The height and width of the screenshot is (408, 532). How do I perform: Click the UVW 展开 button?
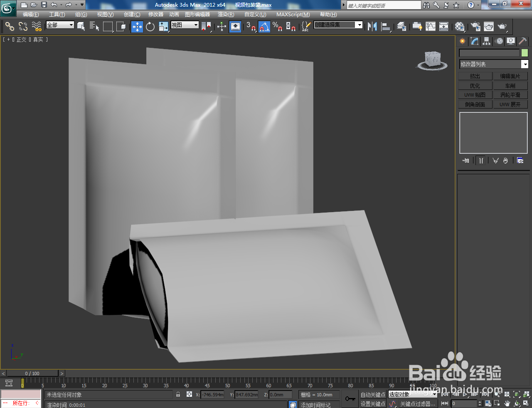tap(510, 104)
